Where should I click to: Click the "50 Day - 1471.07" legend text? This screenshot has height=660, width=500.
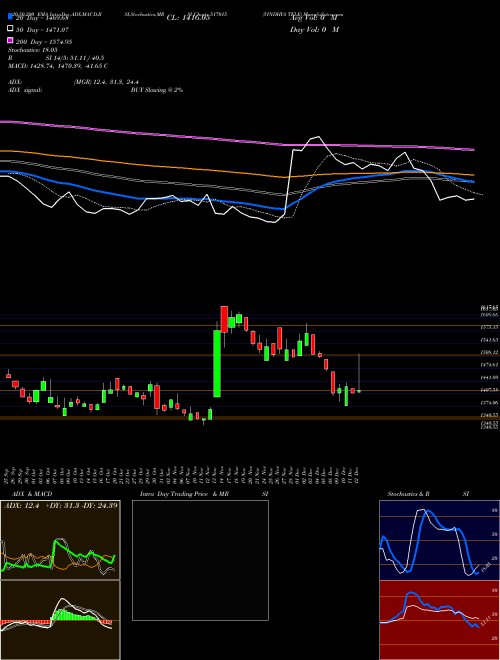[42, 29]
